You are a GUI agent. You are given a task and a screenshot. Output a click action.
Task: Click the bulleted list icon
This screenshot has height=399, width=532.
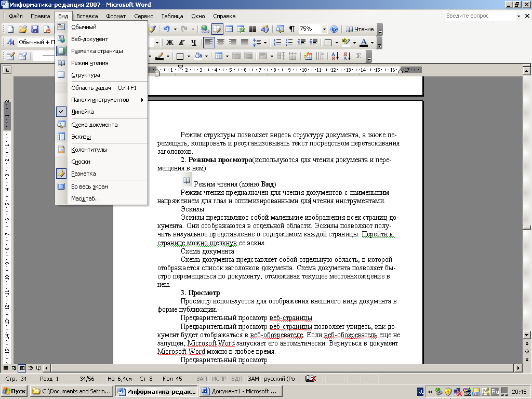(289, 43)
